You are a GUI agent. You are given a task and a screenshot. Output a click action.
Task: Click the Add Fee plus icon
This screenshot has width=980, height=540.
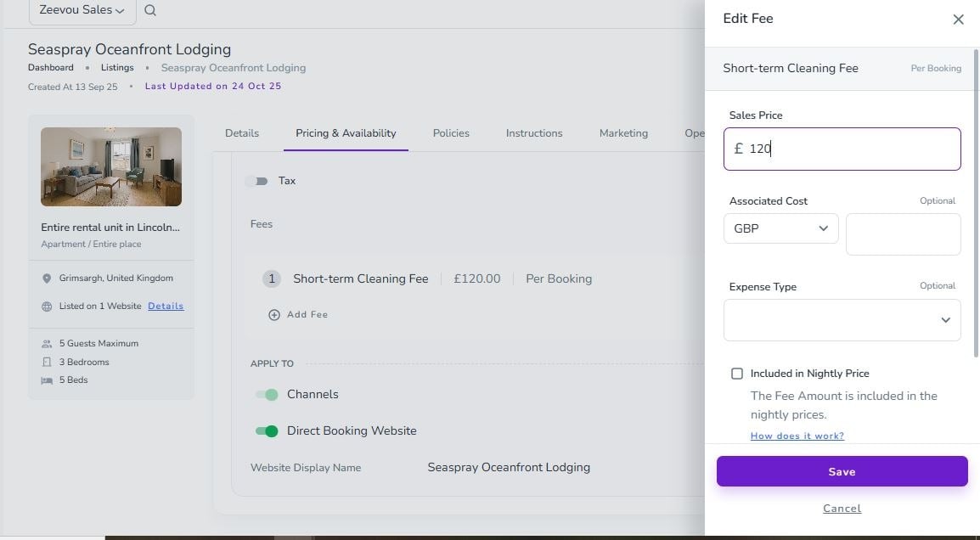[274, 315]
